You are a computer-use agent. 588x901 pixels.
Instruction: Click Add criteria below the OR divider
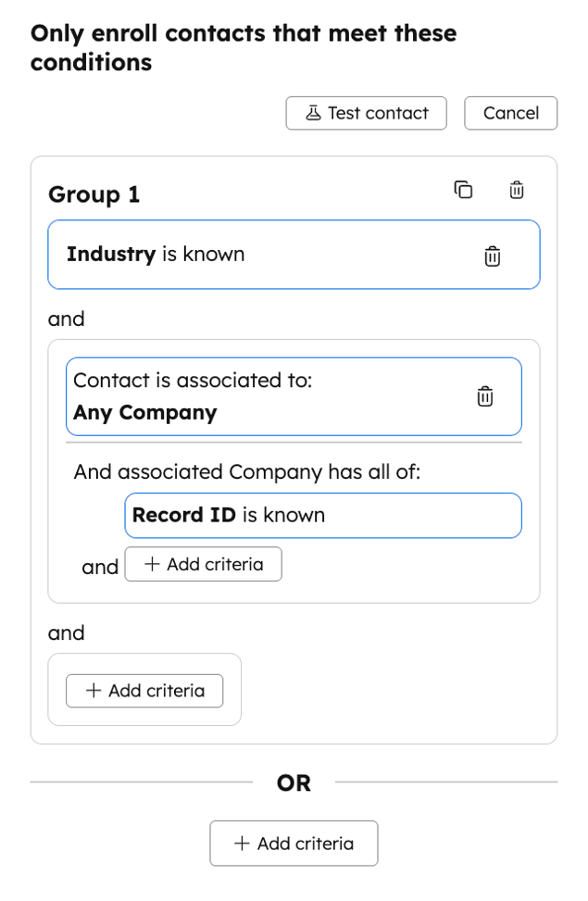pos(294,843)
